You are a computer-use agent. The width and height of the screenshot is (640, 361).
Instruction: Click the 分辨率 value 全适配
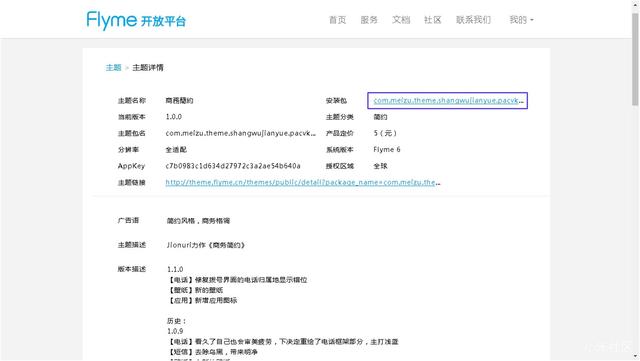176,149
